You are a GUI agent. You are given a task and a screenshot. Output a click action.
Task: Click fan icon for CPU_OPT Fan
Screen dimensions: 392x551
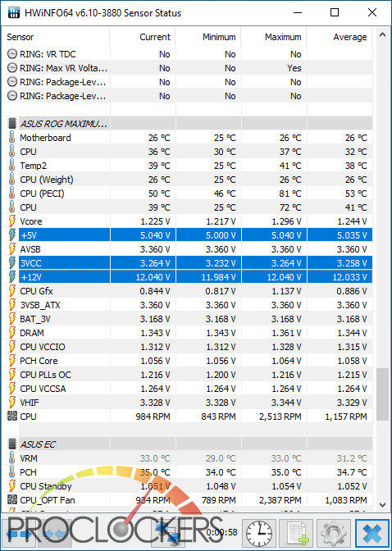pos(12,500)
